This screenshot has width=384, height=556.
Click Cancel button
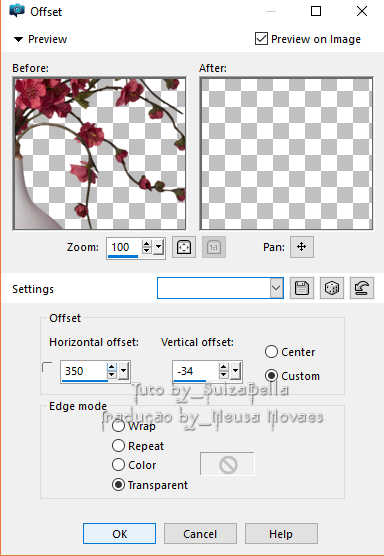tap(200, 534)
